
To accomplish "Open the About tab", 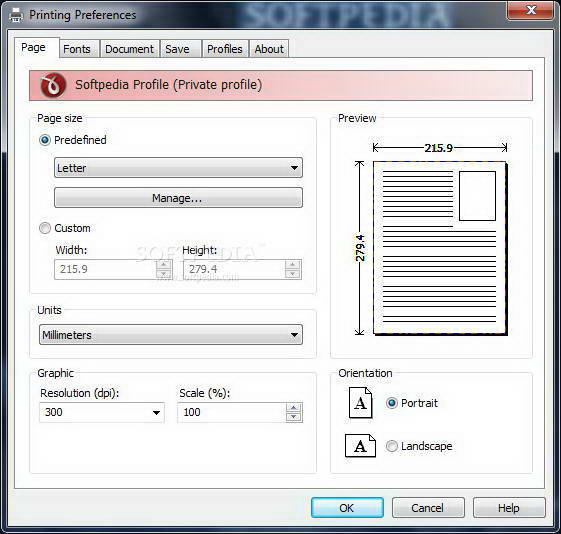I will coord(269,49).
